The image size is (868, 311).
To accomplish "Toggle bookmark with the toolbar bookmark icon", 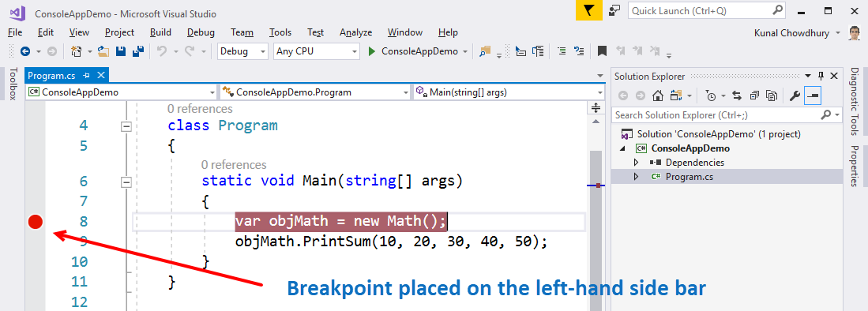I will point(603,51).
